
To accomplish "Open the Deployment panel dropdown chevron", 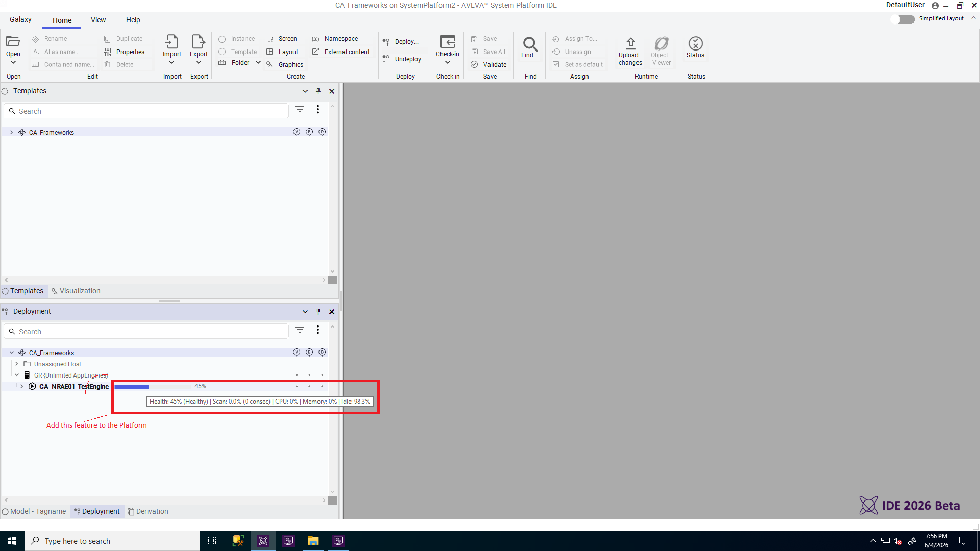I will click(305, 312).
